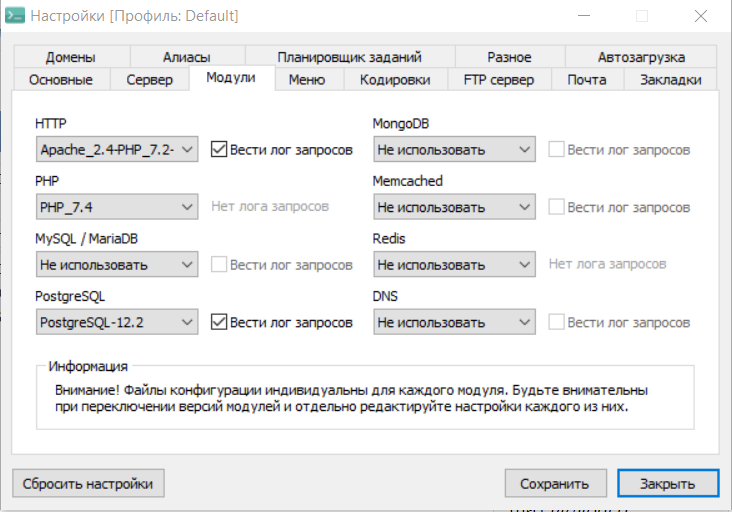
Task: Toggle HTTP request logging checkbox
Action: [x=220, y=150]
